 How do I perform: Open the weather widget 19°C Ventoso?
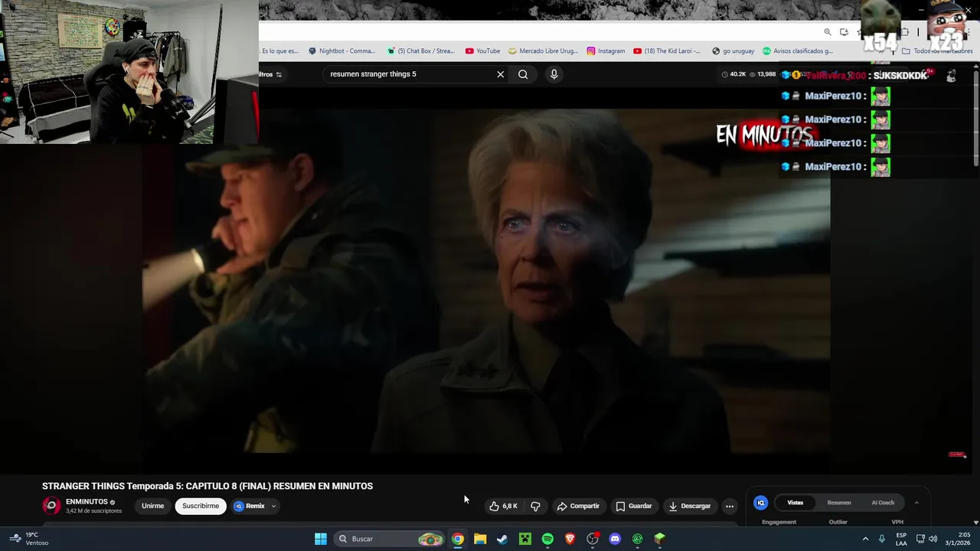tap(28, 539)
